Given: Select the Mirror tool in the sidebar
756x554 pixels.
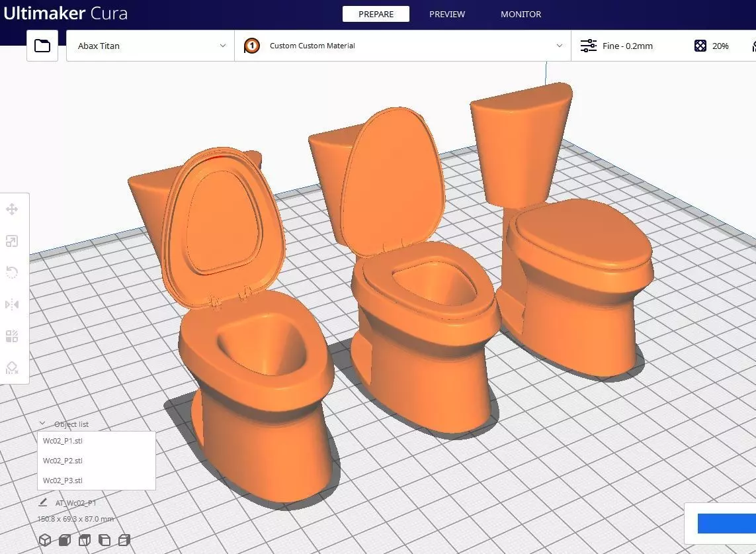Looking at the screenshot, I should (x=12, y=304).
